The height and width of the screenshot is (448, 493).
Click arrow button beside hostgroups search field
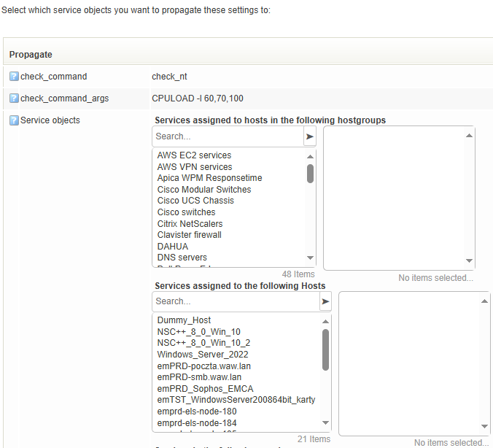point(310,136)
